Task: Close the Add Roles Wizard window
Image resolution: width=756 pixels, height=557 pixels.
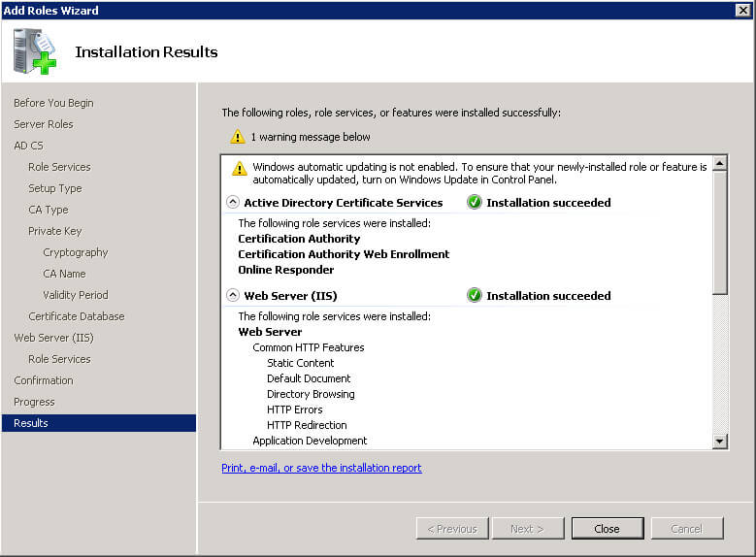Action: 742,10
